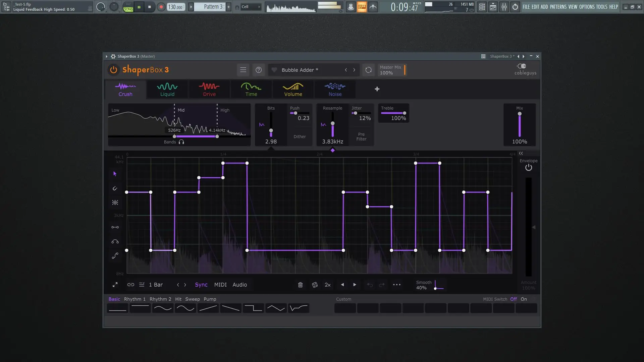Favorite the preset with the heart icon
This screenshot has height=362, width=644.
pos(274,70)
